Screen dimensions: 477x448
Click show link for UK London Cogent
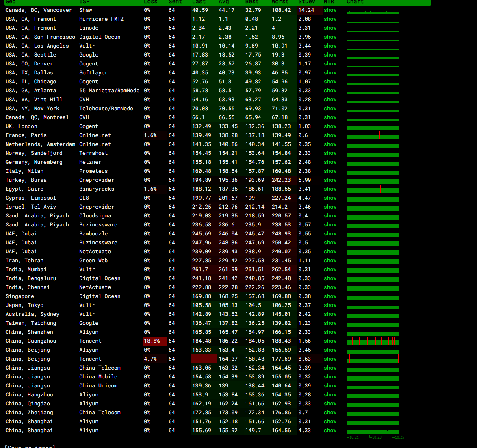tap(330, 126)
